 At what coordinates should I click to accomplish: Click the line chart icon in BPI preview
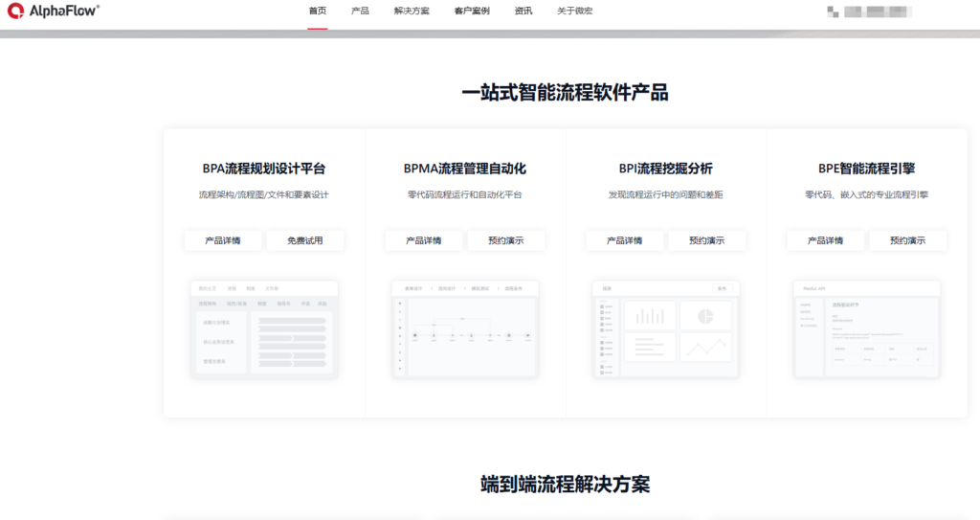[x=705, y=348]
